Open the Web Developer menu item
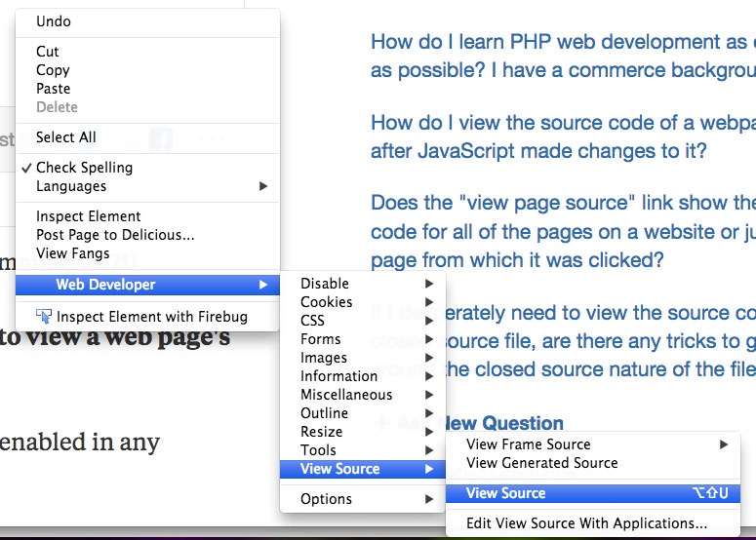Viewport: 756px width, 540px height. [x=147, y=285]
